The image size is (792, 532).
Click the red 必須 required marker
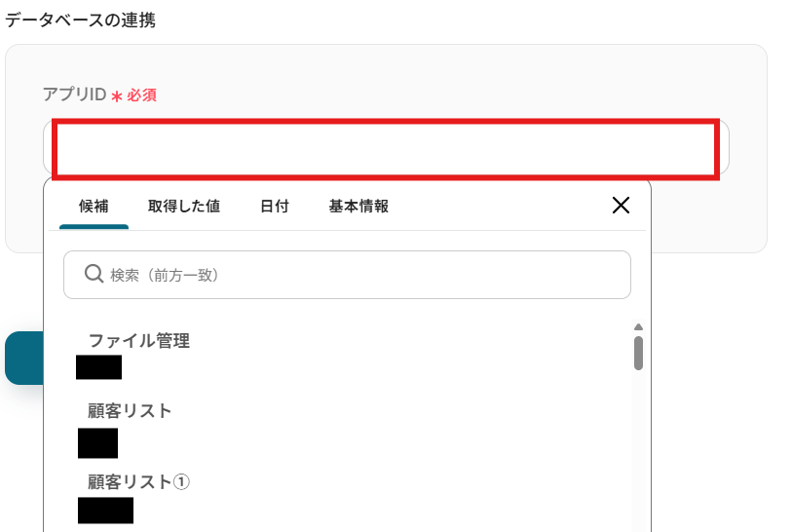click(141, 95)
